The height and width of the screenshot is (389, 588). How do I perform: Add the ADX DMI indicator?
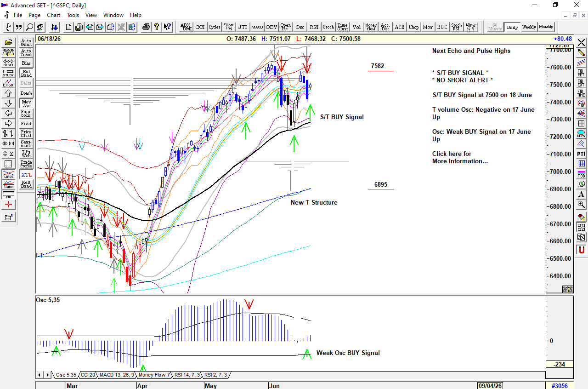[186, 27]
